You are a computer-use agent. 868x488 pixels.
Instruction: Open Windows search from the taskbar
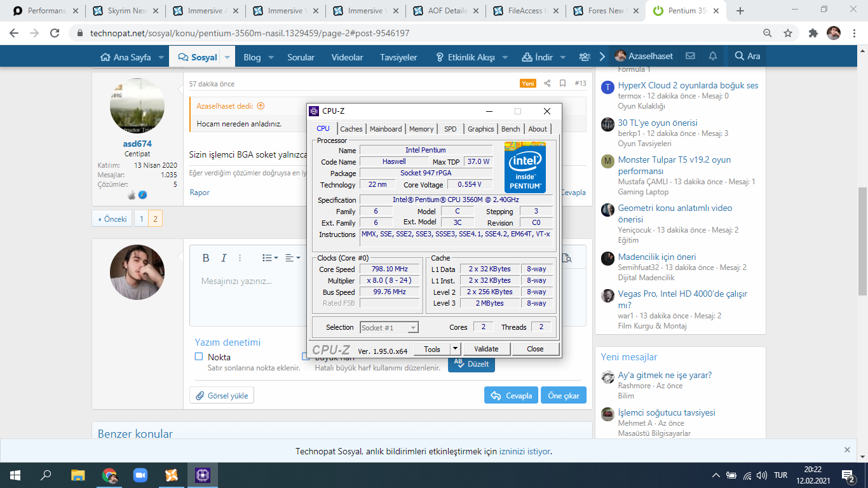46,475
